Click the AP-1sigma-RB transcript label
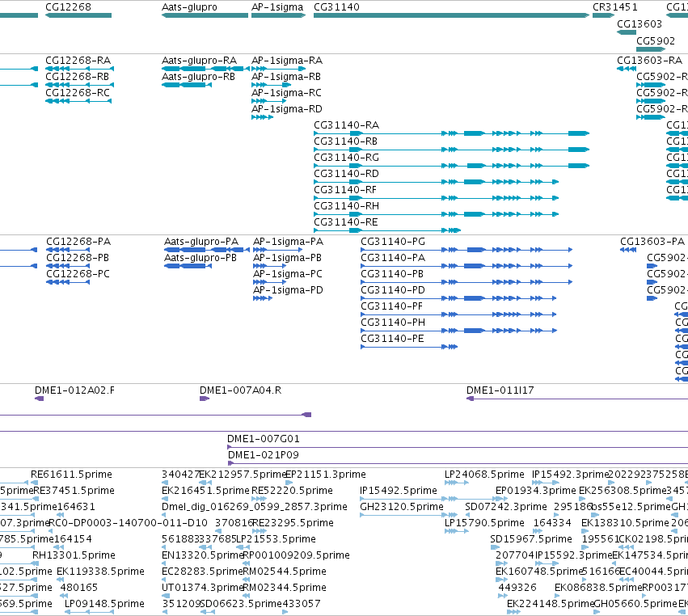This screenshot has width=688, height=616. pyautogui.click(x=286, y=76)
